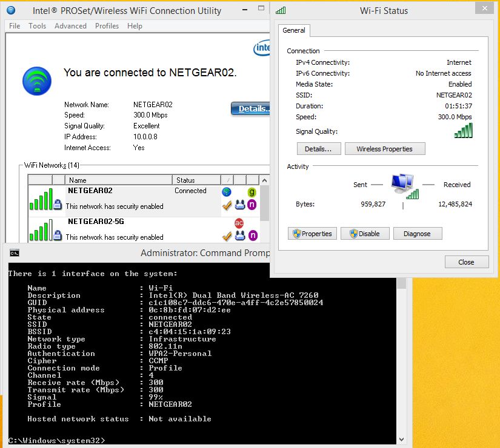Click Close in Wi-Fi Status dialog

(x=467, y=262)
